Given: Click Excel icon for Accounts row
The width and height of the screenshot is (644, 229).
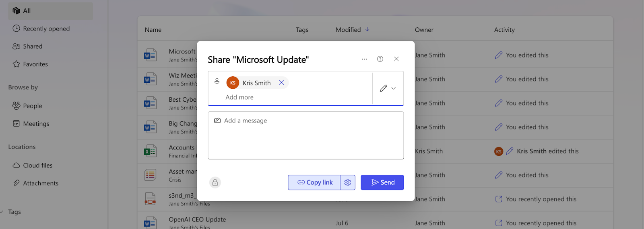Looking at the screenshot, I should [150, 151].
